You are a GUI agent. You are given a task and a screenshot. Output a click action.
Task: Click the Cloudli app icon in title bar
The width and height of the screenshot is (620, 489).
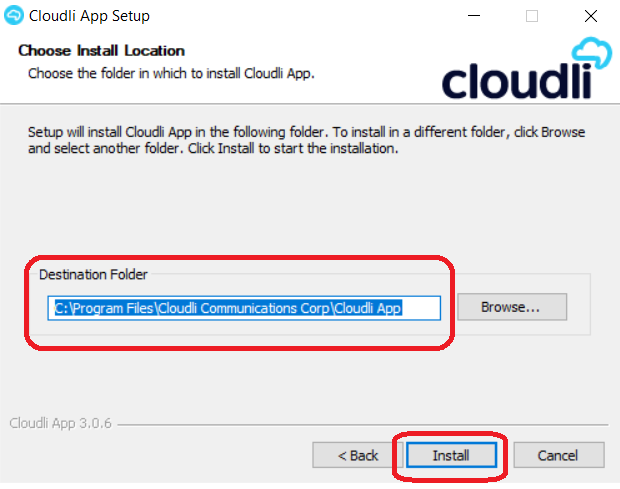tap(14, 15)
